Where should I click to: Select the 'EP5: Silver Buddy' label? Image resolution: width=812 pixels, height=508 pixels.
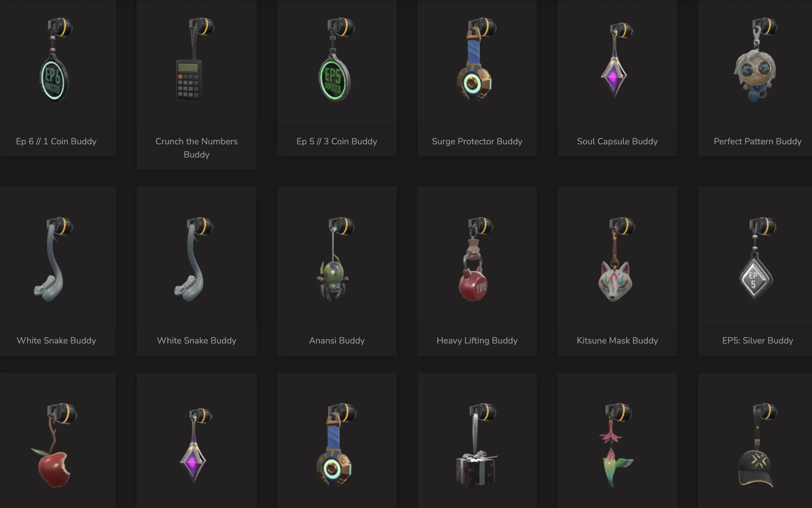pos(758,340)
